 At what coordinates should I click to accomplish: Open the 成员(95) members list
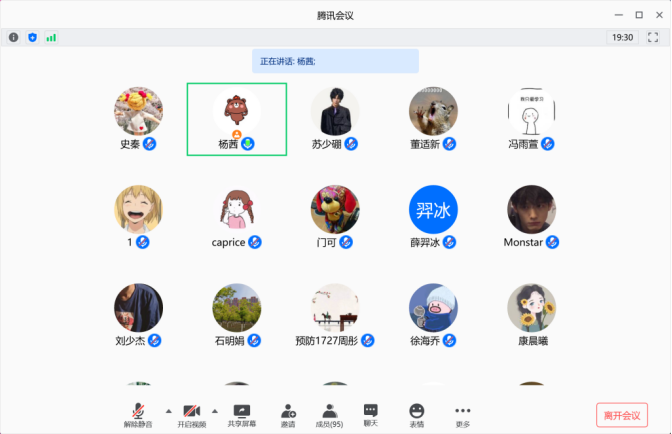[x=329, y=414]
